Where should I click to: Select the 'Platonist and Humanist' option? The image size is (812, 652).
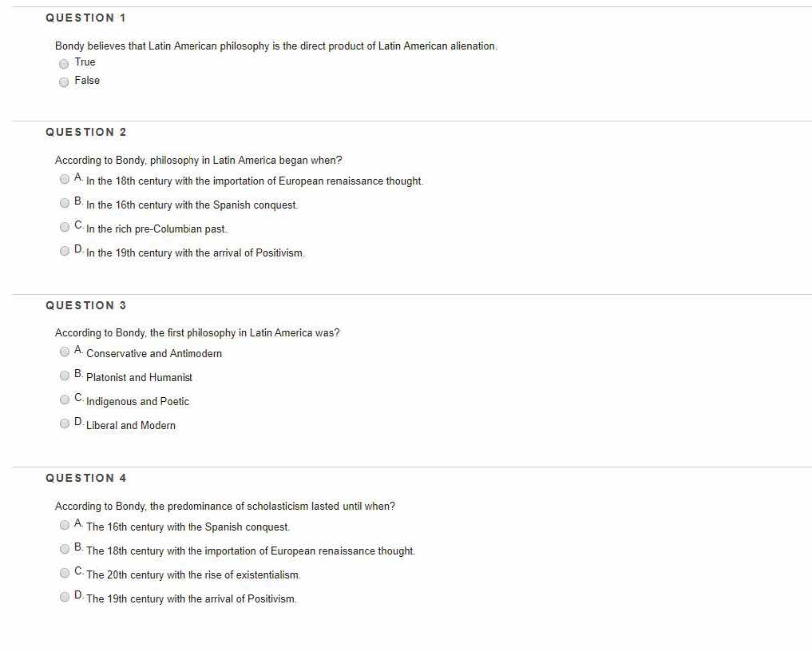coord(65,376)
